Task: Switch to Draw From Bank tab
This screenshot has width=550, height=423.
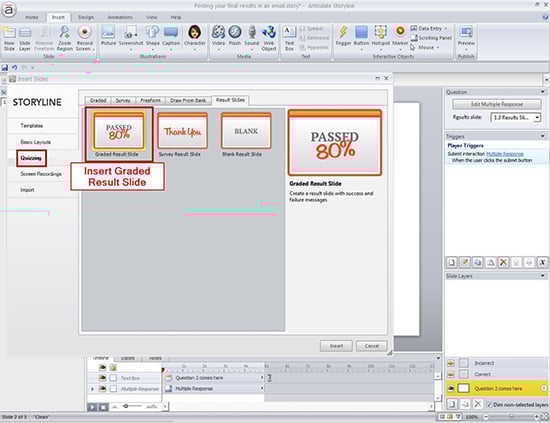Action: click(x=188, y=100)
